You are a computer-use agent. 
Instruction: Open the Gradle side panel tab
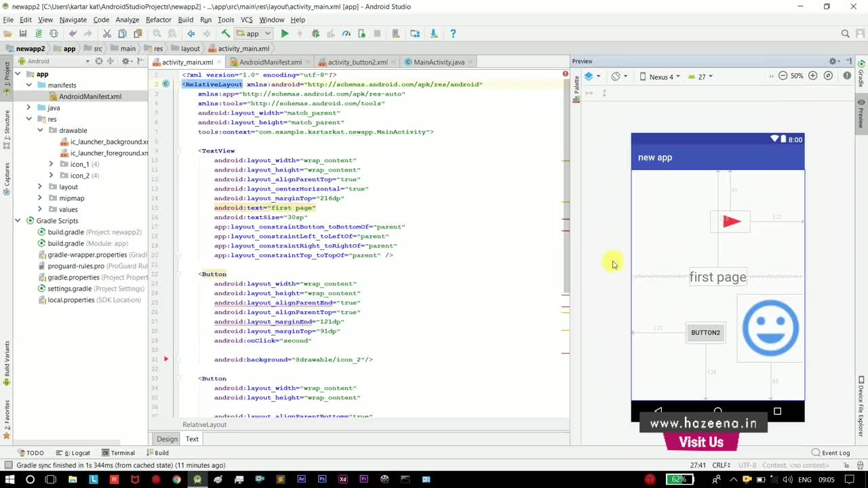[861, 75]
